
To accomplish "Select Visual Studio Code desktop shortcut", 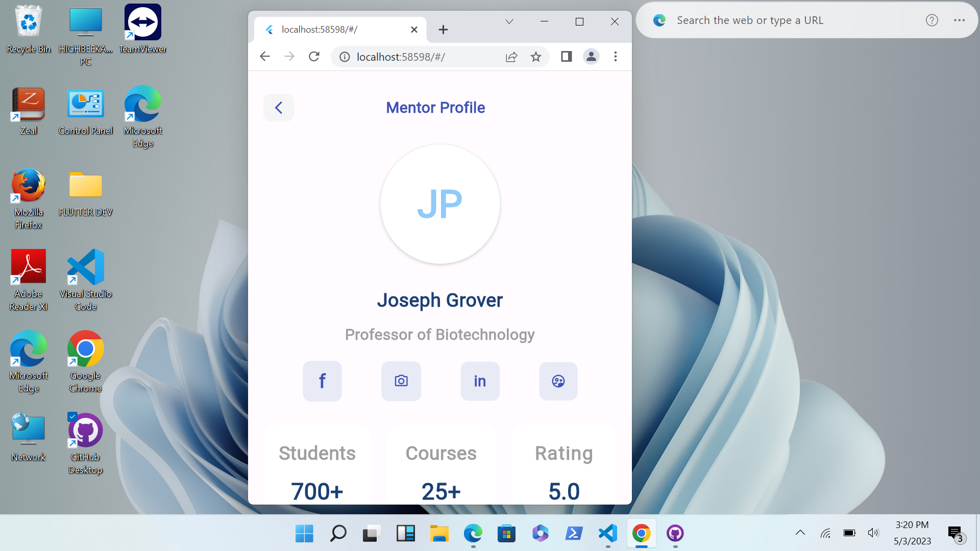I will 86,281.
